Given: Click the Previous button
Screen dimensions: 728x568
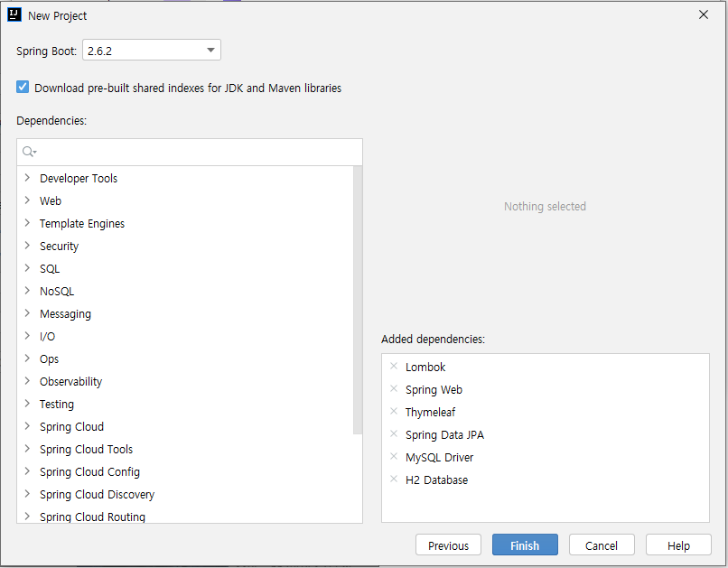Looking at the screenshot, I should 448,545.
